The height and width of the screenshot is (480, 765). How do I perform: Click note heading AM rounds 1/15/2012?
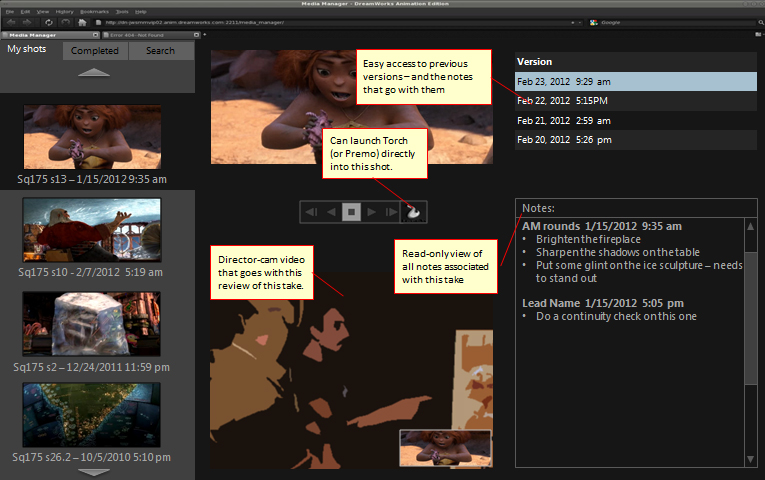coord(602,226)
